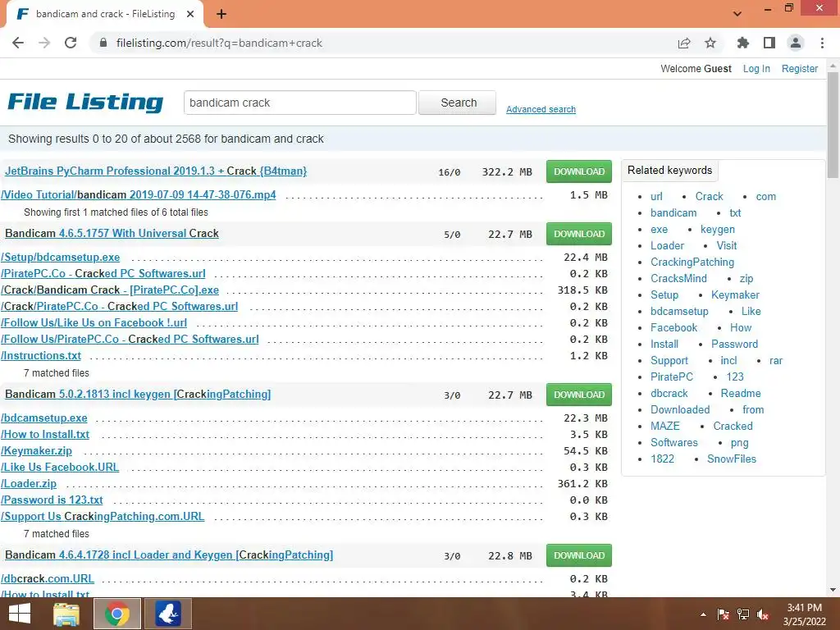The image size is (840, 630).
Task: Click the network status tray icon
Action: pos(743,614)
